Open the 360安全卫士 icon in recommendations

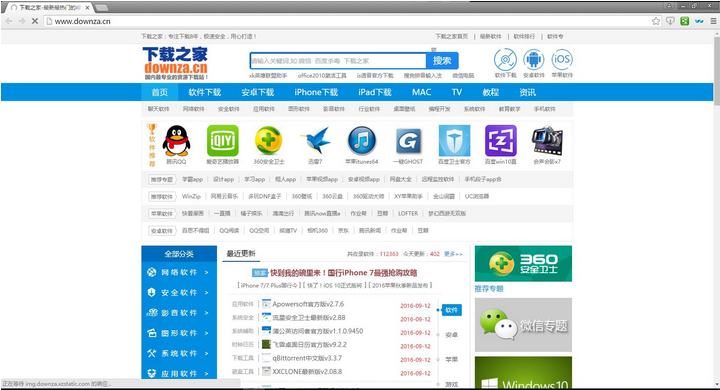pos(269,141)
